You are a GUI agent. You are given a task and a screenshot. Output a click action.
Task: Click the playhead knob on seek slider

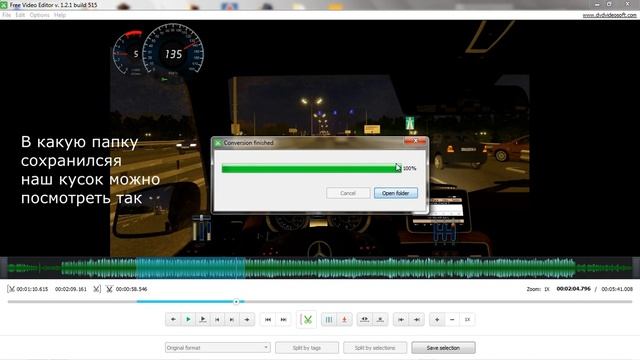click(236, 302)
